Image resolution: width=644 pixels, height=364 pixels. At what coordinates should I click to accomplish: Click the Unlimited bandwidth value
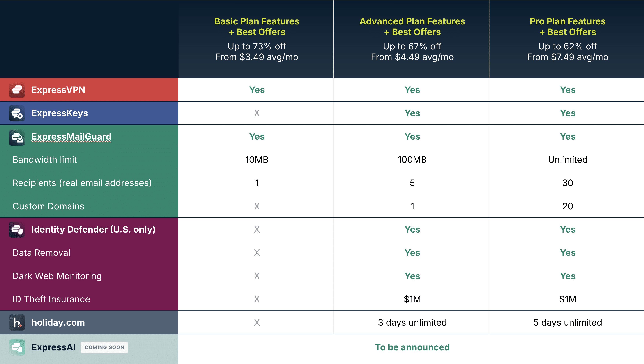(x=567, y=159)
